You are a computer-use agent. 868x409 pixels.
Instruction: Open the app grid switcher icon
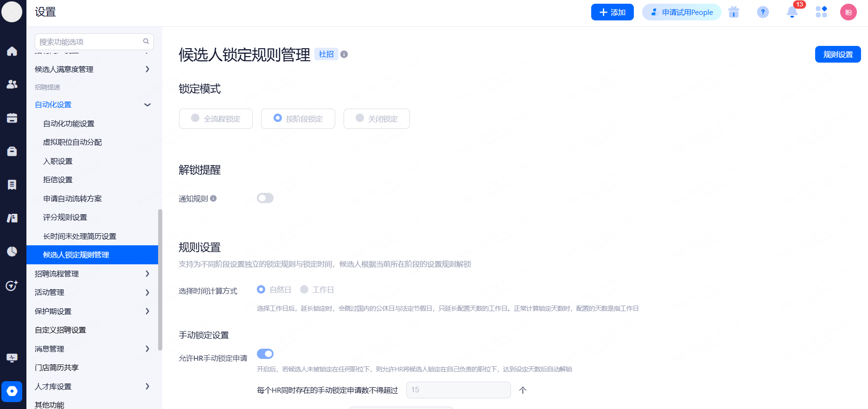(x=821, y=13)
